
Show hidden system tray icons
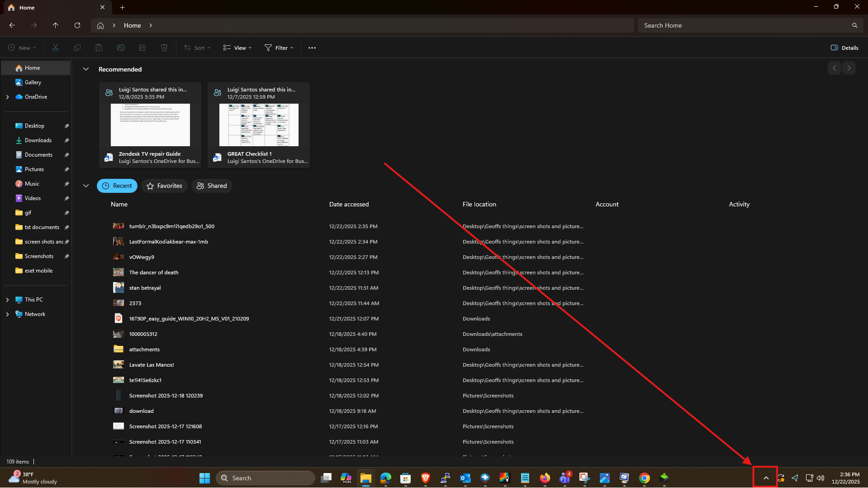pyautogui.click(x=766, y=478)
